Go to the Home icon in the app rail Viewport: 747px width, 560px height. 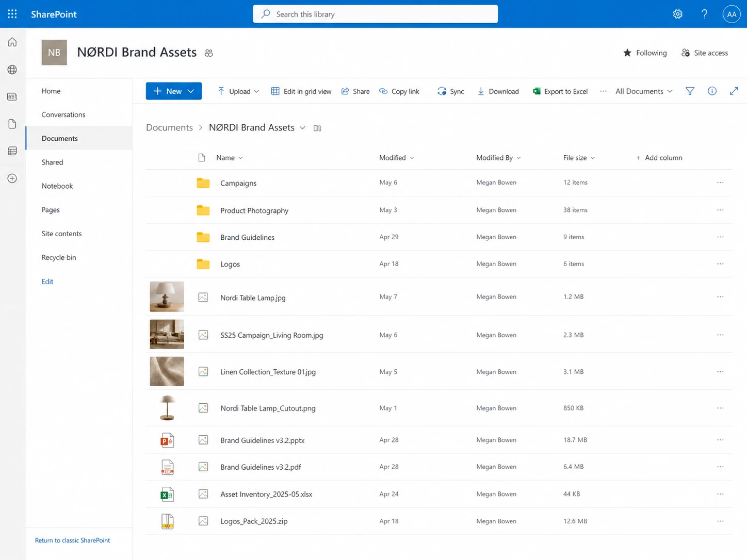(x=12, y=42)
